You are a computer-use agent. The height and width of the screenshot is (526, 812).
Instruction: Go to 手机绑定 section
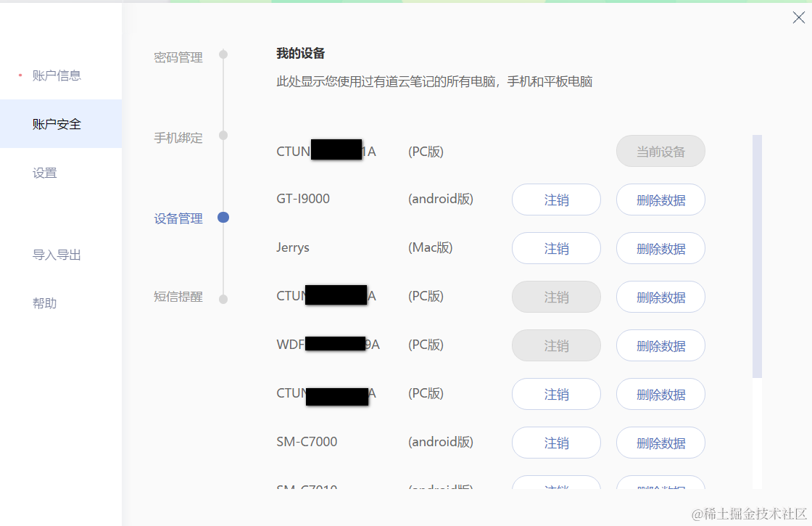(x=178, y=138)
